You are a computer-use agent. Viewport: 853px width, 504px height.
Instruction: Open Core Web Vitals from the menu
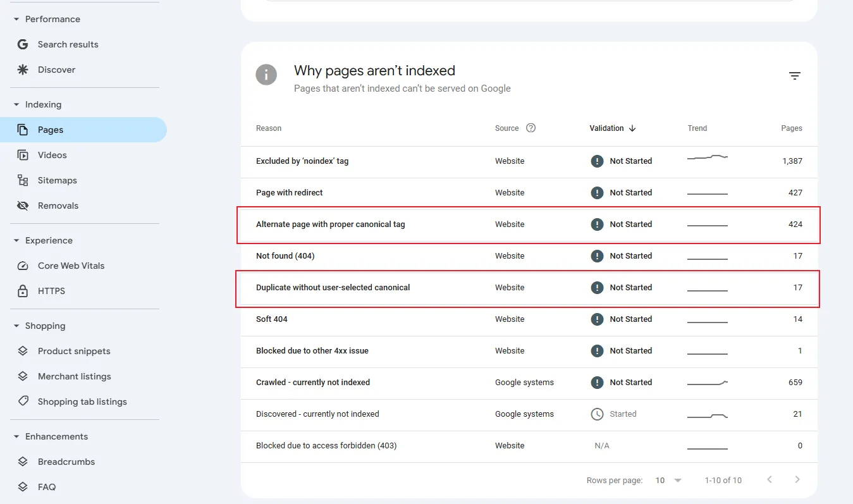[70, 266]
